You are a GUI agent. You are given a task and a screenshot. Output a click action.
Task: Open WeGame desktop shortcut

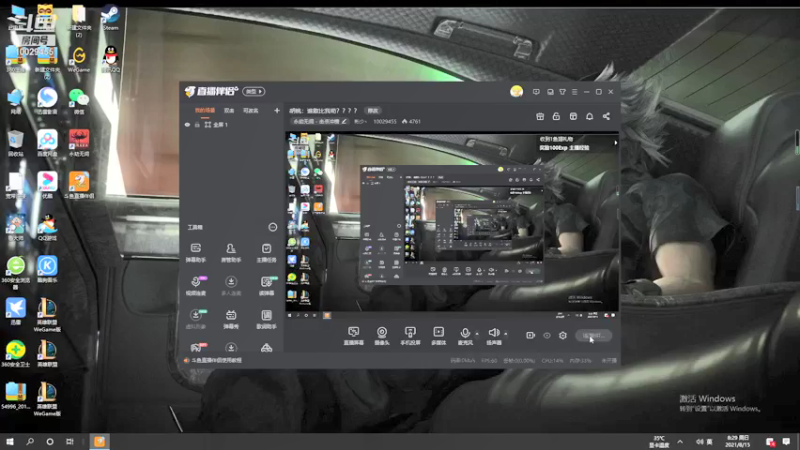click(79, 59)
